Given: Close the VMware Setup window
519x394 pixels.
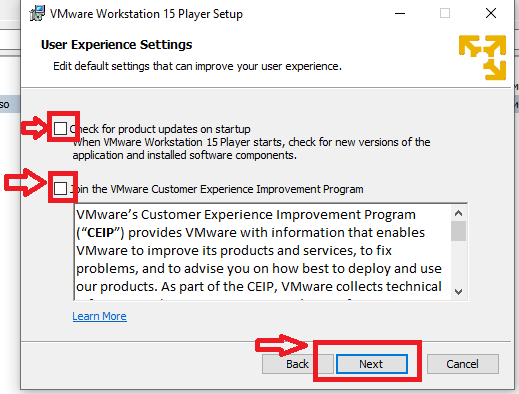Looking at the screenshot, I should pos(491,14).
